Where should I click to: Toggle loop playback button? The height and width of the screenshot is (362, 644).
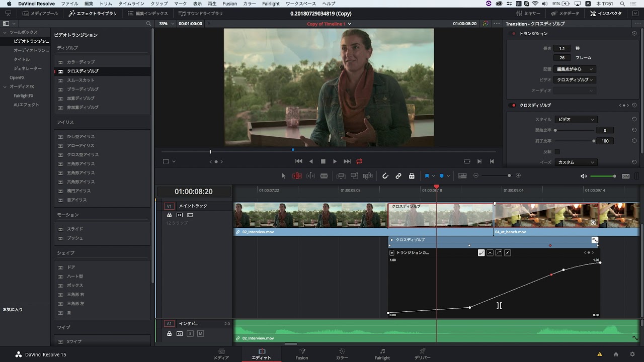[359, 161]
